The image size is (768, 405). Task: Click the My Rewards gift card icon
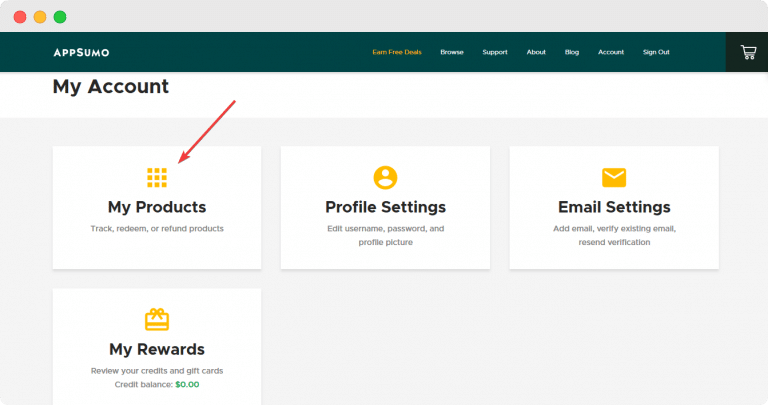[157, 319]
